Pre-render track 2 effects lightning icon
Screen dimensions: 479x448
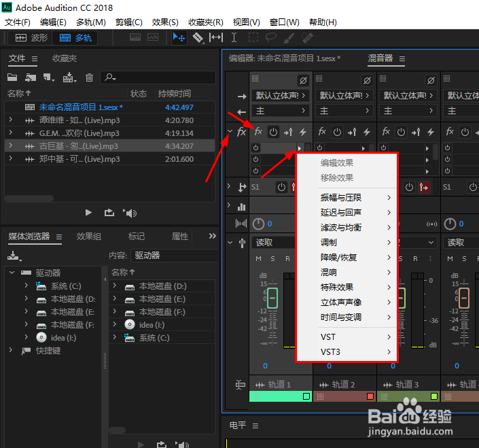367,132
